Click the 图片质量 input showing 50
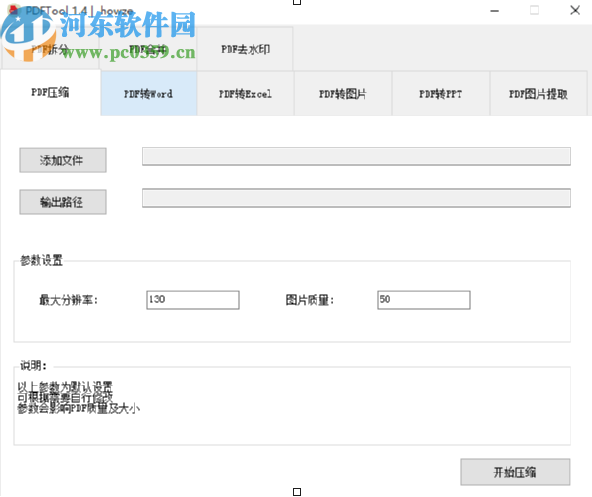The width and height of the screenshot is (592, 497). pyautogui.click(x=424, y=300)
